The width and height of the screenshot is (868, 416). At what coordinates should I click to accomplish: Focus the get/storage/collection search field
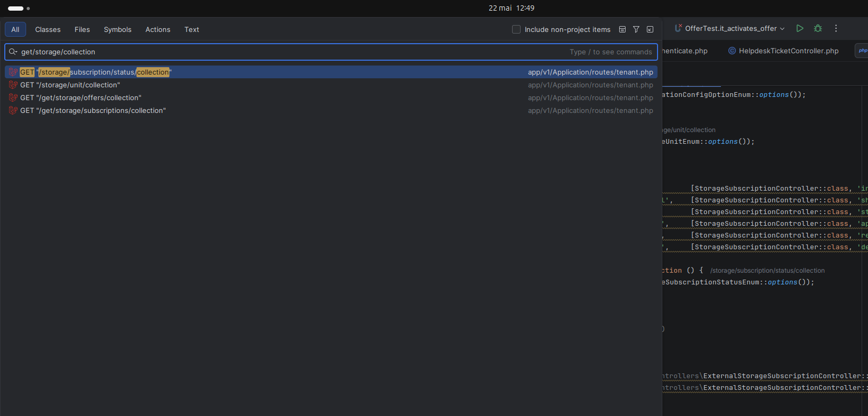(331, 52)
